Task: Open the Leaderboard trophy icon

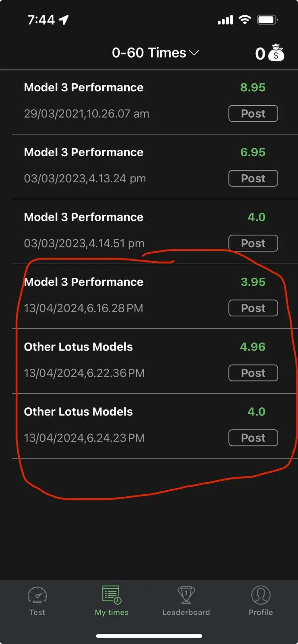Action: tap(186, 595)
